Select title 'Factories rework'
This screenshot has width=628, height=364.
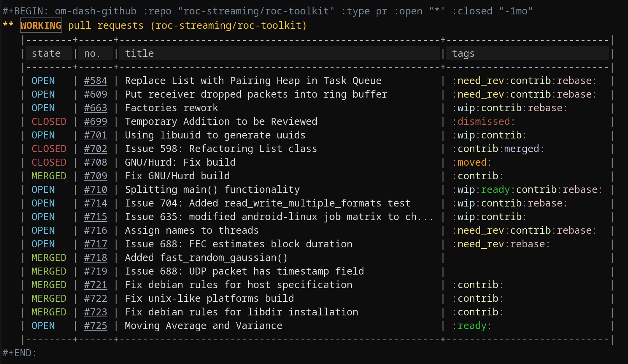pyautogui.click(x=172, y=108)
